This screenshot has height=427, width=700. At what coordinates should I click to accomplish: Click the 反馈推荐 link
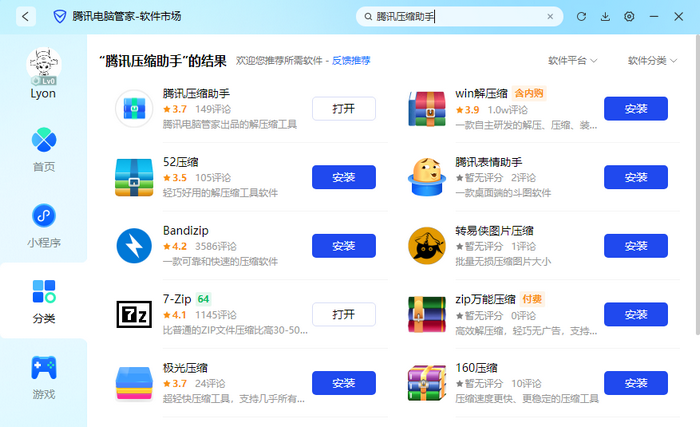pos(350,61)
